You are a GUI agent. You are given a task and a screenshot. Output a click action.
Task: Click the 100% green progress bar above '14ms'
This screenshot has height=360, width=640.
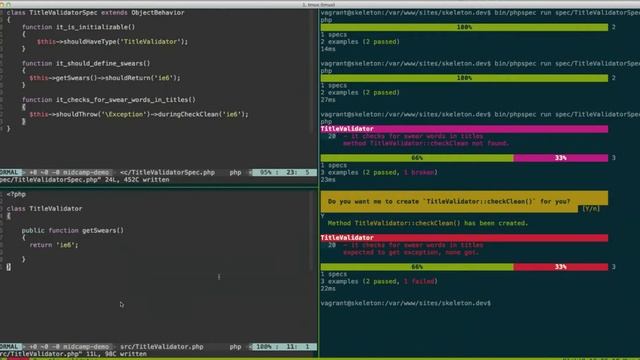tap(464, 27)
